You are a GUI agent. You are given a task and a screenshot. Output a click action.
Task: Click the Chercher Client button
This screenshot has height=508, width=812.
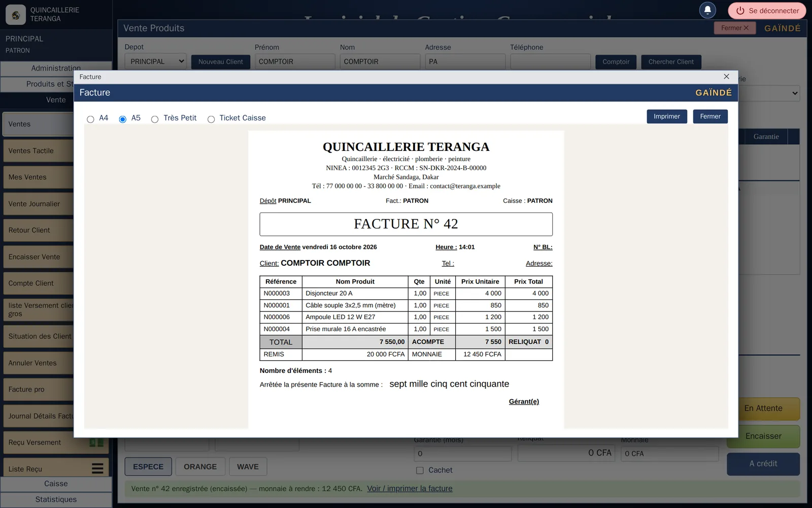(671, 61)
